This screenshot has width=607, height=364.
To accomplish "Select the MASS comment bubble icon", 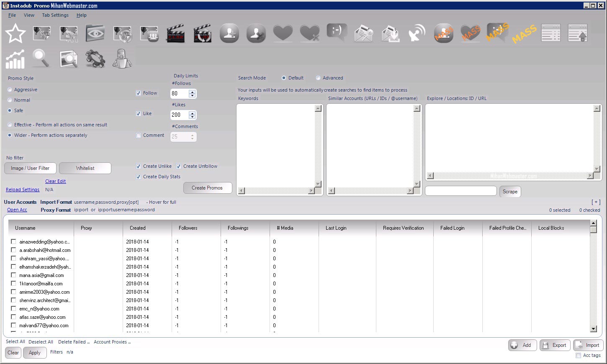I will 497,33.
